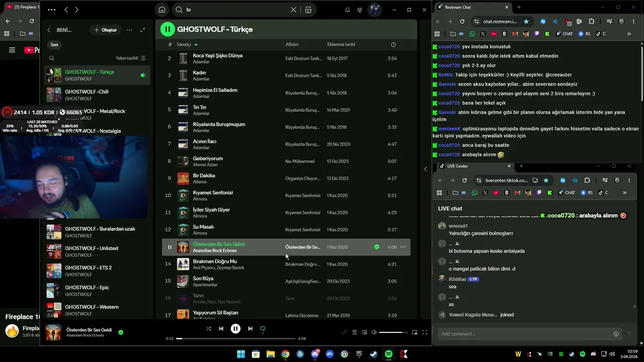Open new tab in Restream Chat window
This screenshot has height=362, width=644.
pos(519,7)
